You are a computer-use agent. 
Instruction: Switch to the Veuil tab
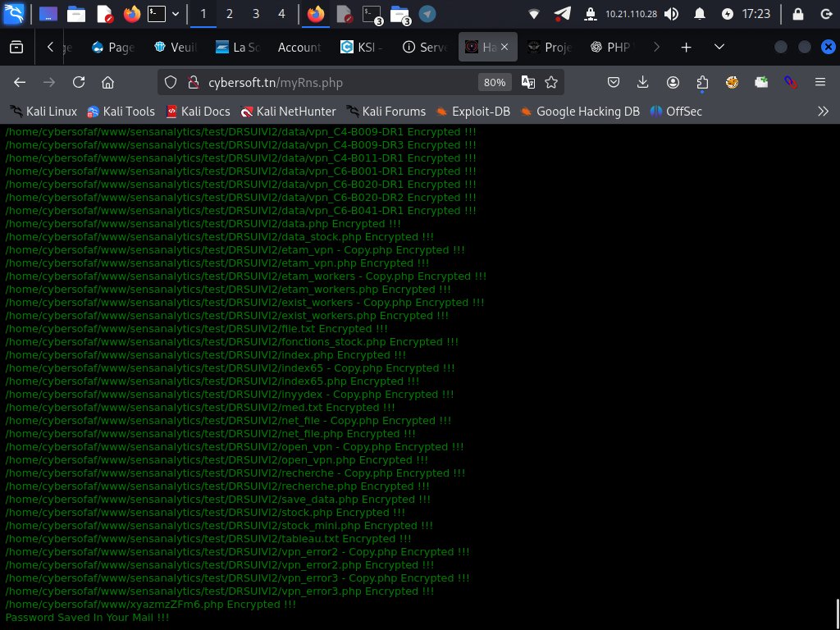[176, 47]
